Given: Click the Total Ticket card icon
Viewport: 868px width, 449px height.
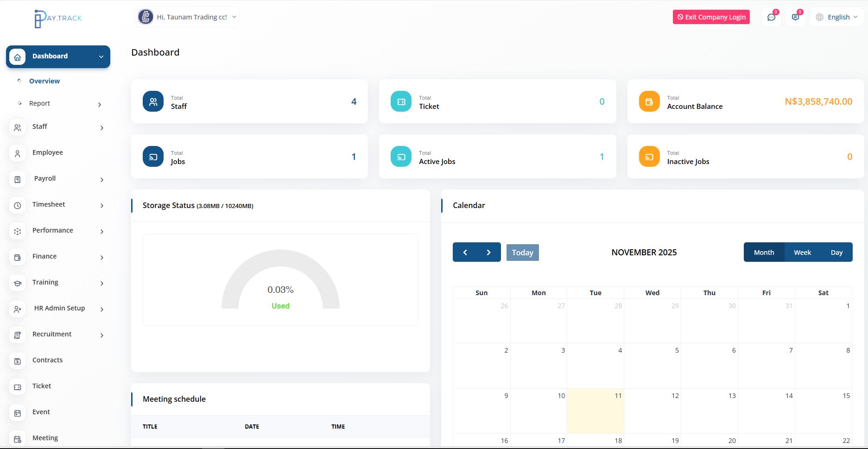Looking at the screenshot, I should 401,101.
